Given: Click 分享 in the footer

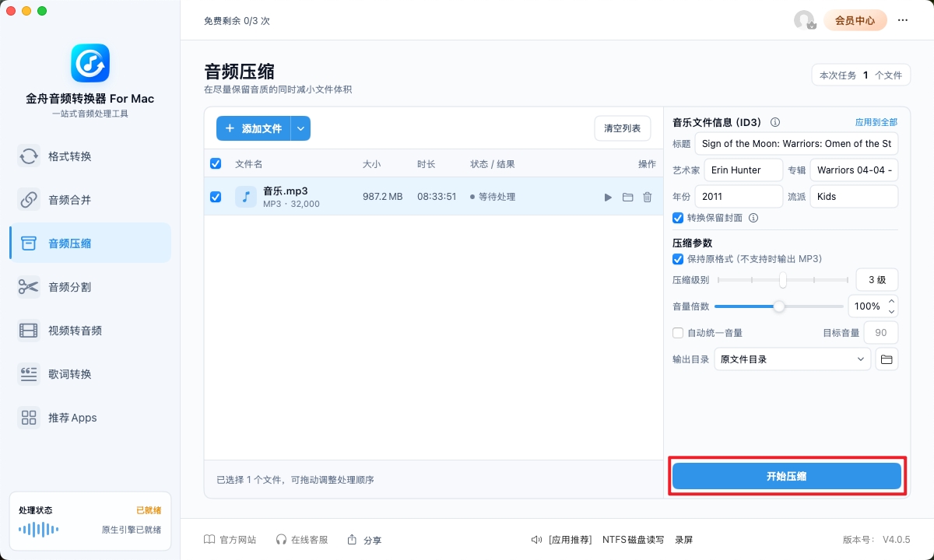Looking at the screenshot, I should tap(364, 540).
